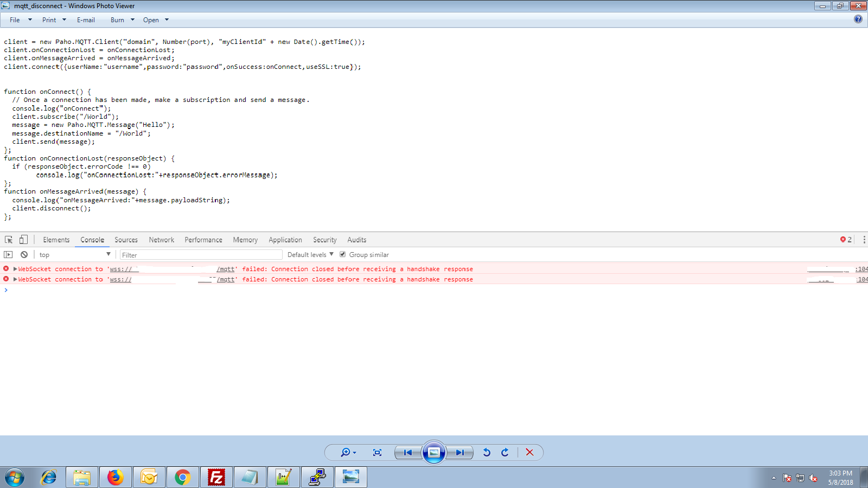Open the DevTools three-dot menu

click(x=864, y=240)
